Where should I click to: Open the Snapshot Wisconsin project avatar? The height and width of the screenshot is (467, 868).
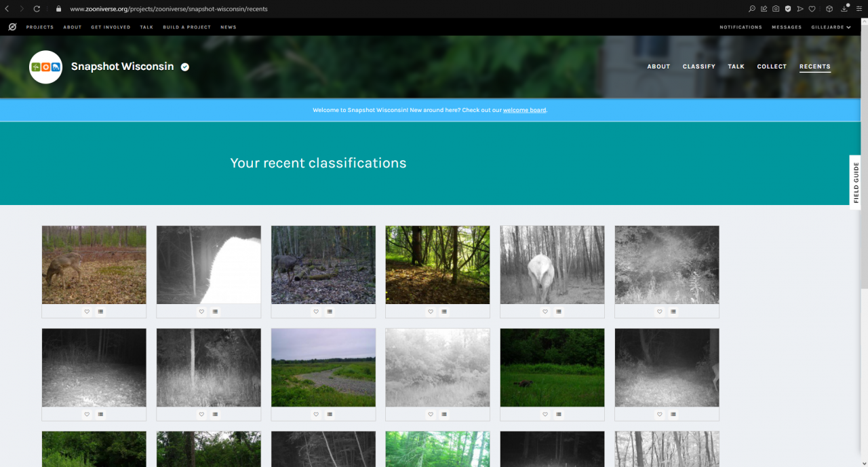[45, 67]
